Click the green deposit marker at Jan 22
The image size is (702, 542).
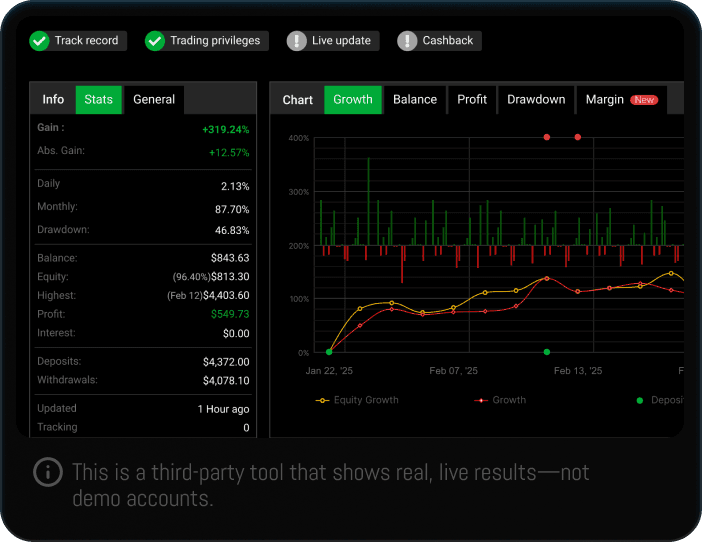click(x=329, y=352)
